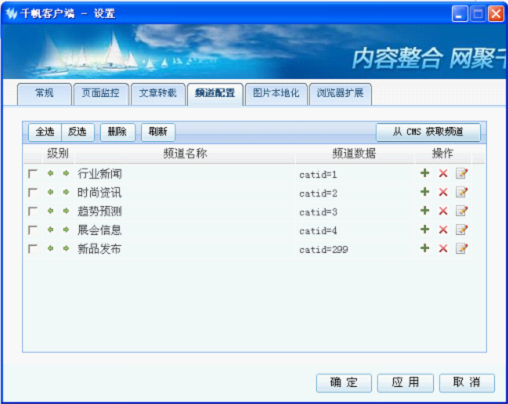The image size is (508, 404).
Task: Check the 行业新闻 row checkbox
Action: pyautogui.click(x=33, y=174)
